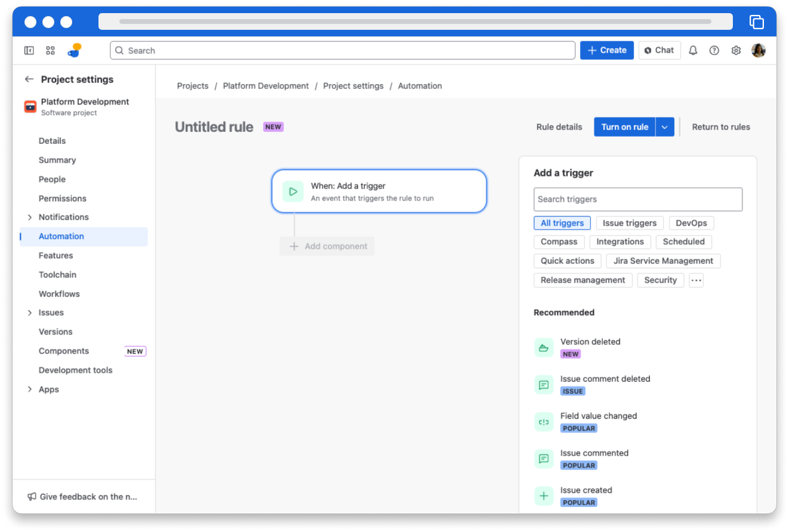This screenshot has height=532, width=789.
Task: Click the Untitled rule title
Action: pos(214,127)
